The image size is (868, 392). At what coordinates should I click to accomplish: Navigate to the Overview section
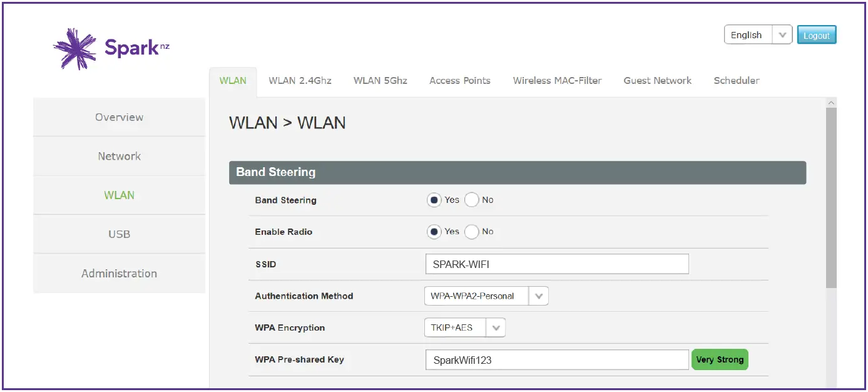pyautogui.click(x=119, y=116)
